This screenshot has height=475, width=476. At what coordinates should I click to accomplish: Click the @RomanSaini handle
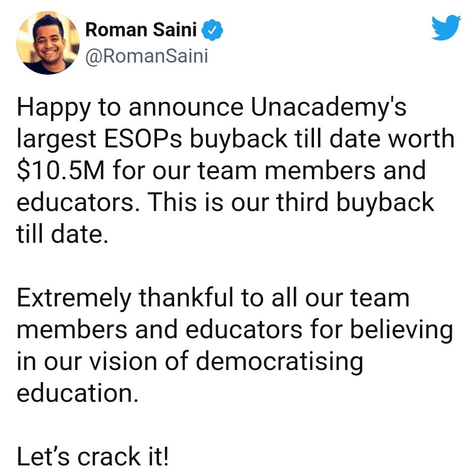point(146,56)
